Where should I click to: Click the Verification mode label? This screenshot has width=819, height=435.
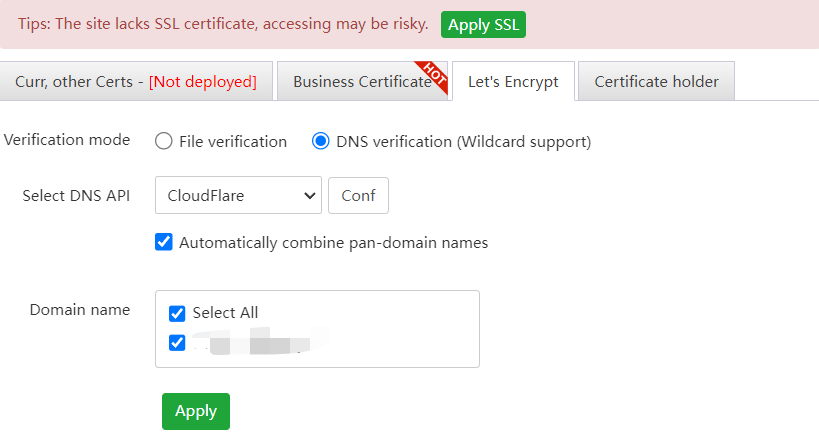point(67,140)
